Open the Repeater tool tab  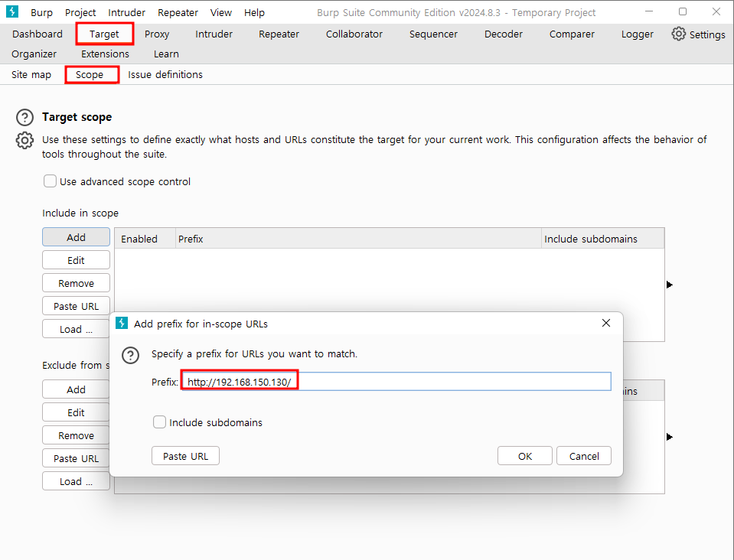click(279, 34)
